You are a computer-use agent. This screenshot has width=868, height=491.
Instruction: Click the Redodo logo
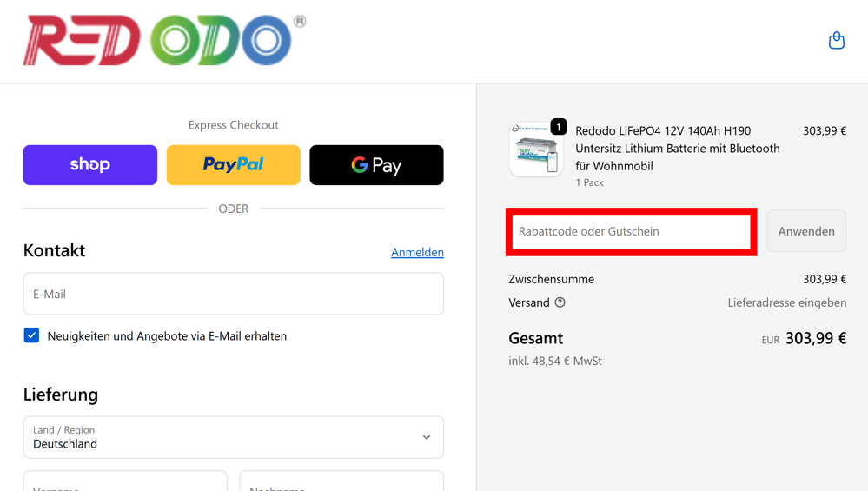point(164,40)
